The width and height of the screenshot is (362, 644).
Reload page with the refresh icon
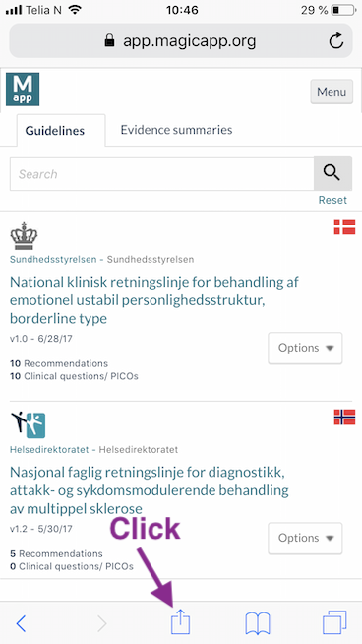(x=336, y=41)
